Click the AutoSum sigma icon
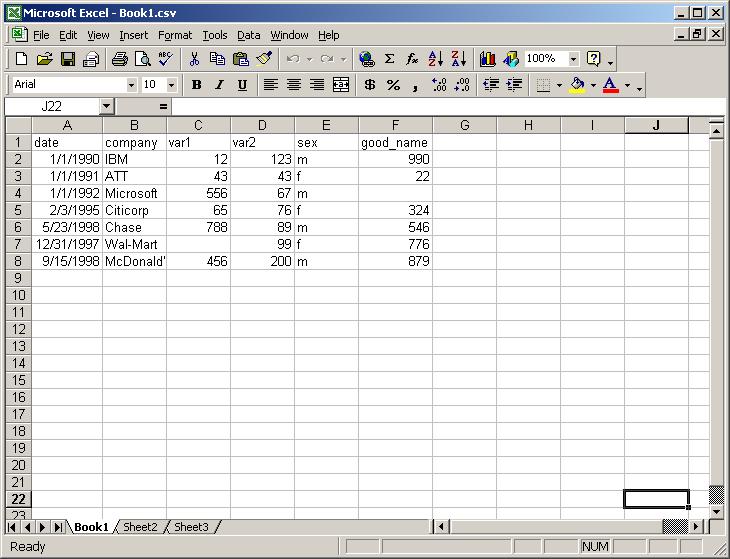This screenshot has height=559, width=730. [x=389, y=59]
